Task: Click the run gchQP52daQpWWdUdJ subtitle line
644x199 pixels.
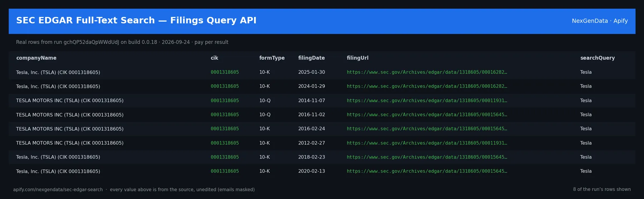Action: coord(122,42)
